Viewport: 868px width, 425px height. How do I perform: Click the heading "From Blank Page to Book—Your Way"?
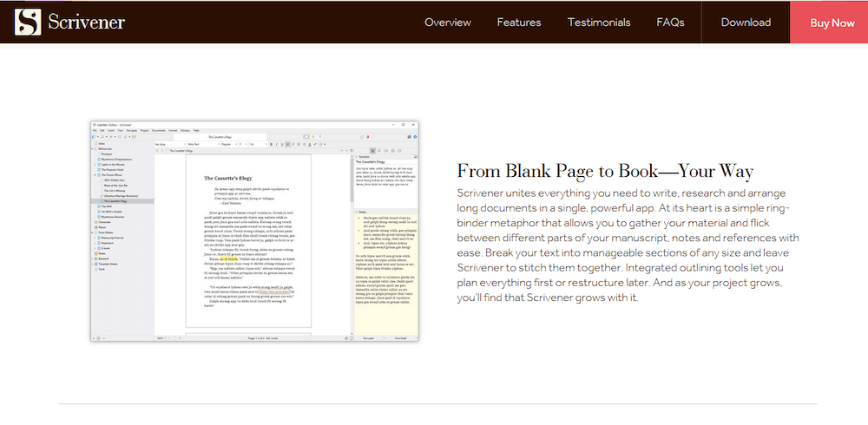pyautogui.click(x=605, y=171)
